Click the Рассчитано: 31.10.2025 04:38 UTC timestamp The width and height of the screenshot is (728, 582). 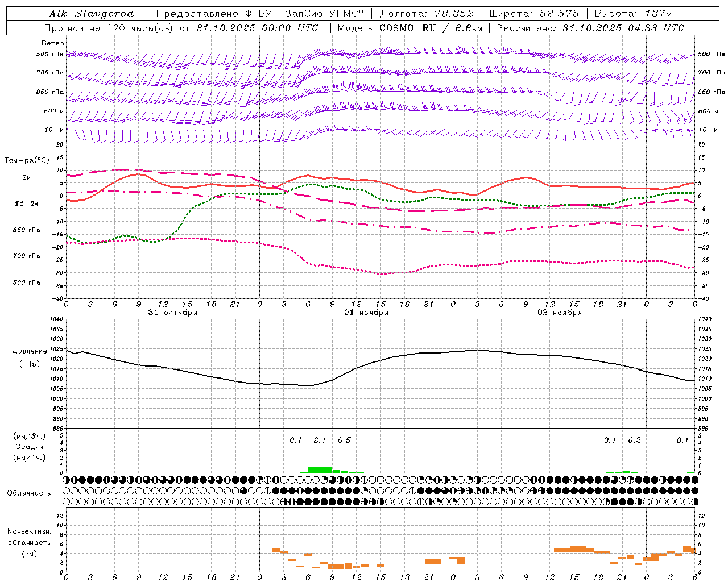[x=590, y=28]
